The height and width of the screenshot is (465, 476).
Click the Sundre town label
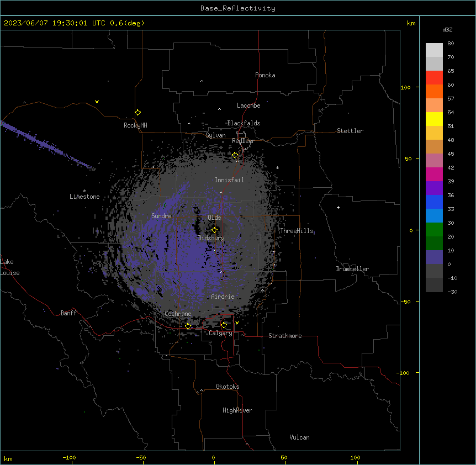point(161,216)
